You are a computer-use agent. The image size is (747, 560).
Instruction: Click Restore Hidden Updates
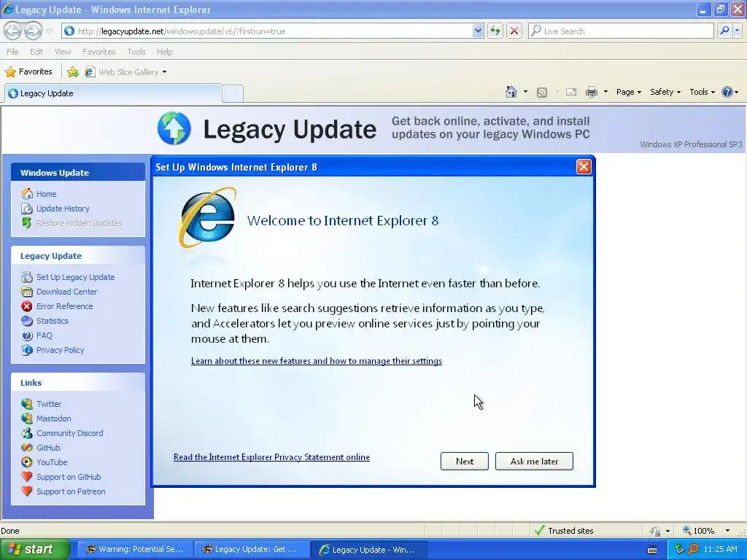79,223
